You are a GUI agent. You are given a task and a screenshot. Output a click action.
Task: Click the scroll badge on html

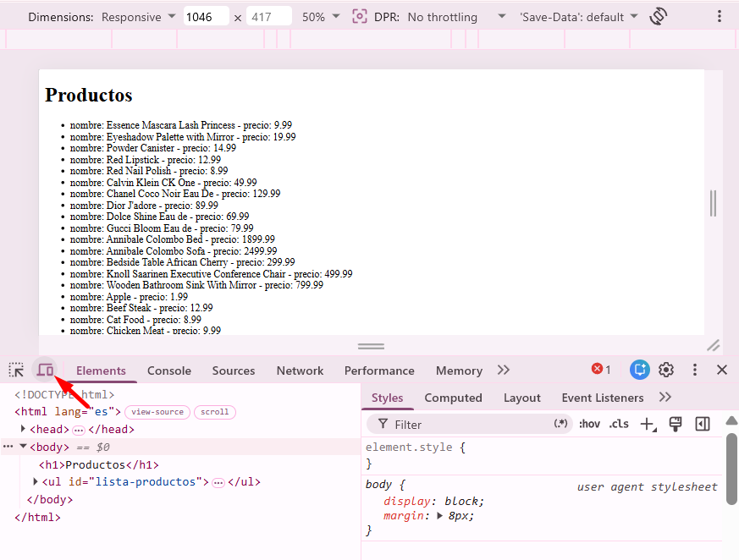point(214,412)
